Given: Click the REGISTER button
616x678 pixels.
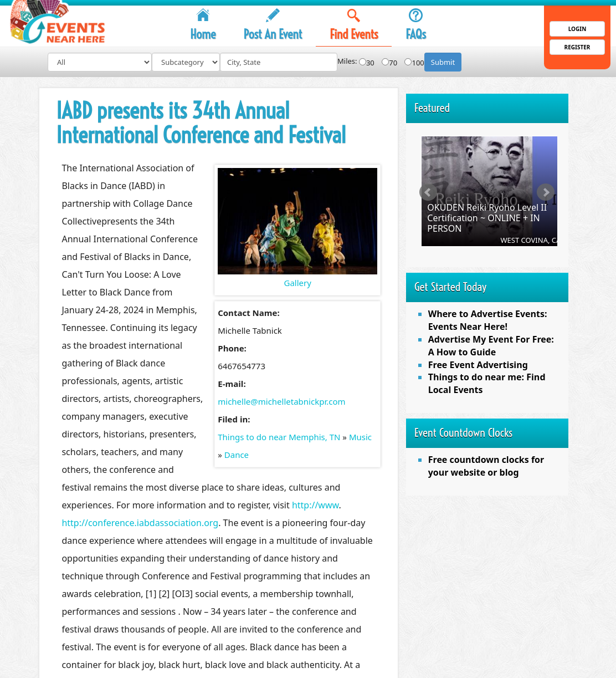Looking at the screenshot, I should click(x=577, y=47).
